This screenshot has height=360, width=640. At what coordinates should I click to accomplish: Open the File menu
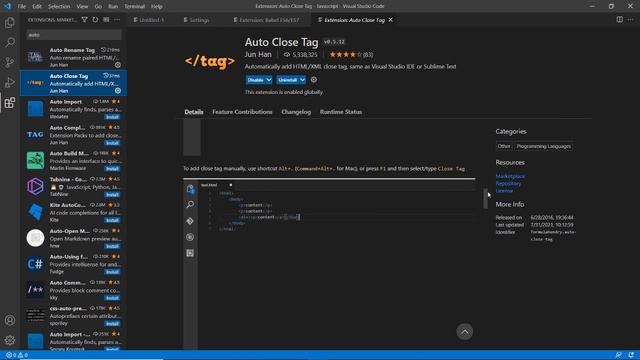[22, 7]
